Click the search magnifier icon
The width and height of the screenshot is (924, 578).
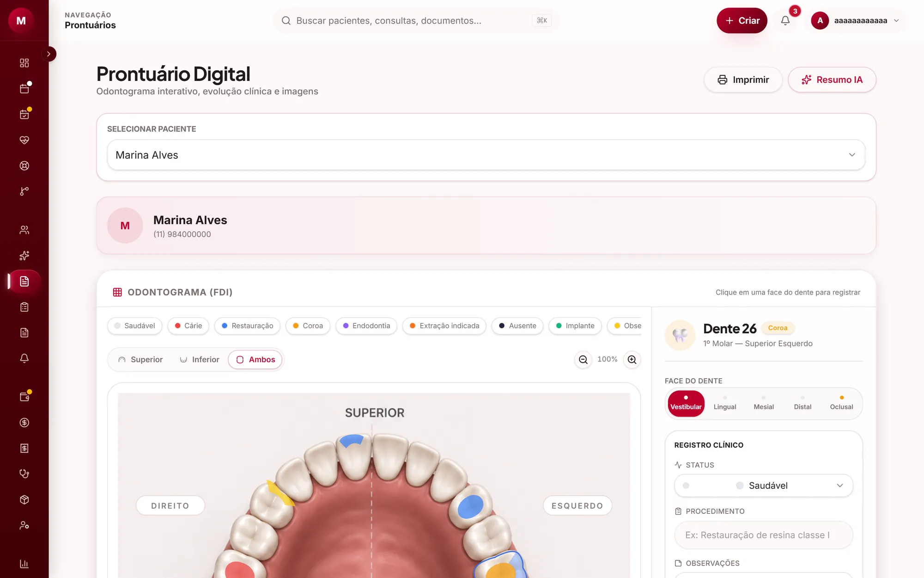coord(286,20)
